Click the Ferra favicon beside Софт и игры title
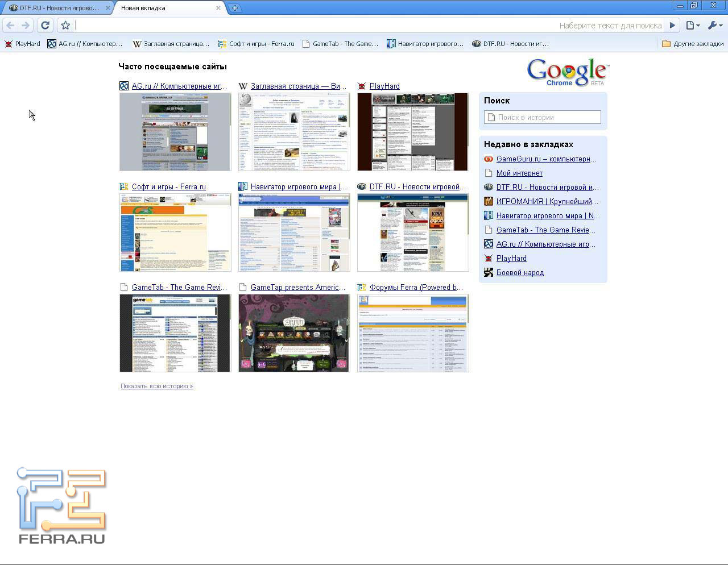 124,186
